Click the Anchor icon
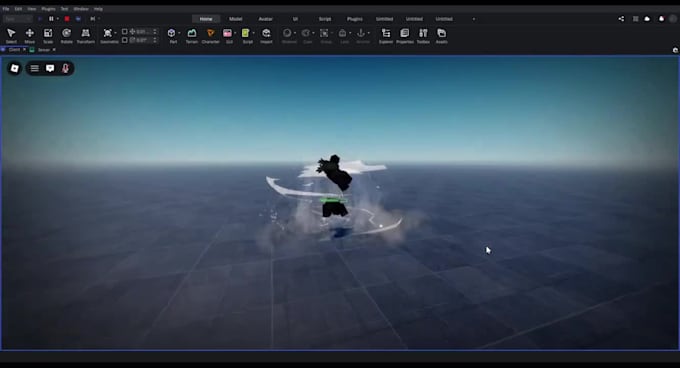This screenshot has height=368, width=680. coord(361,33)
